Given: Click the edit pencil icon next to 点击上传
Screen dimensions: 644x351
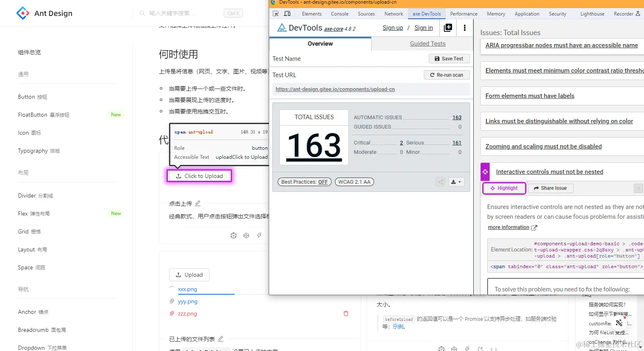Looking at the screenshot, I should point(198,203).
